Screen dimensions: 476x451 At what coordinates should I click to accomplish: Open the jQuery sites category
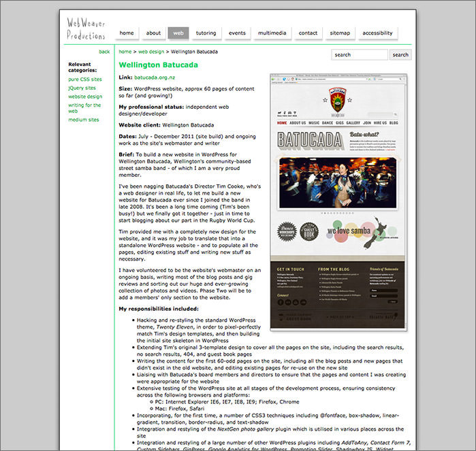pos(82,88)
